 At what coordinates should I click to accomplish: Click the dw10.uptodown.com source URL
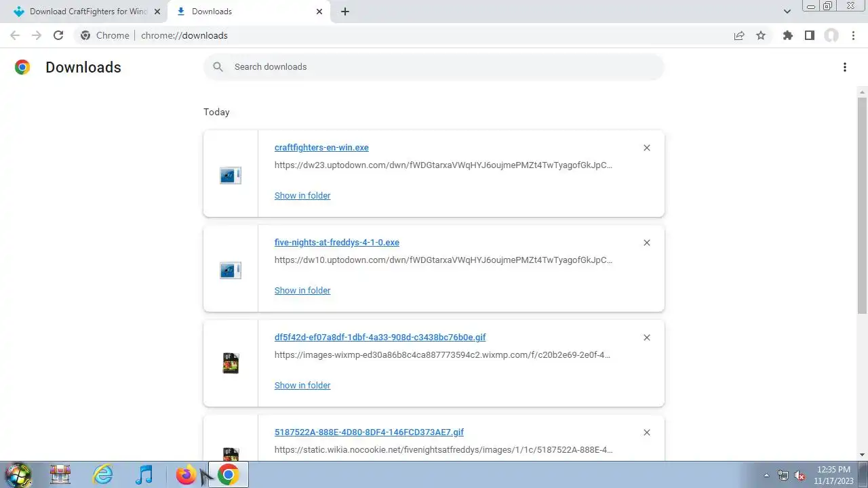click(x=443, y=260)
